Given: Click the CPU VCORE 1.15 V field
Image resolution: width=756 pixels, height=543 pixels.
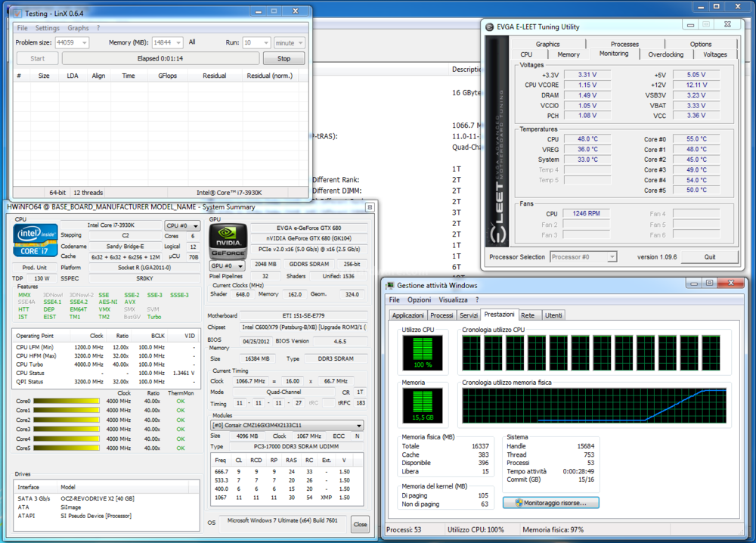Looking at the screenshot, I should (587, 85).
